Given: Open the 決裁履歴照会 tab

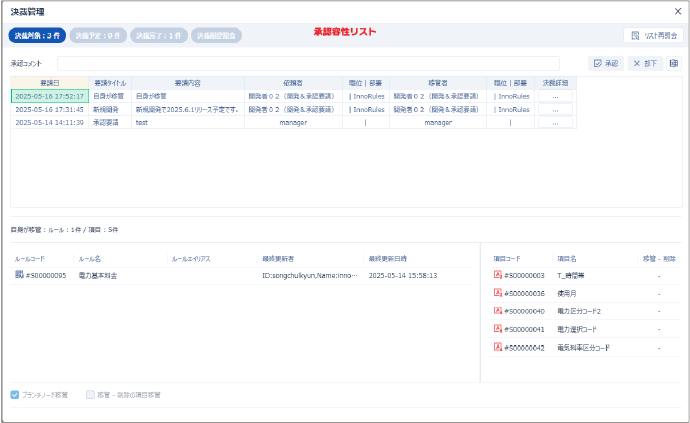Looking at the screenshot, I should (217, 35).
